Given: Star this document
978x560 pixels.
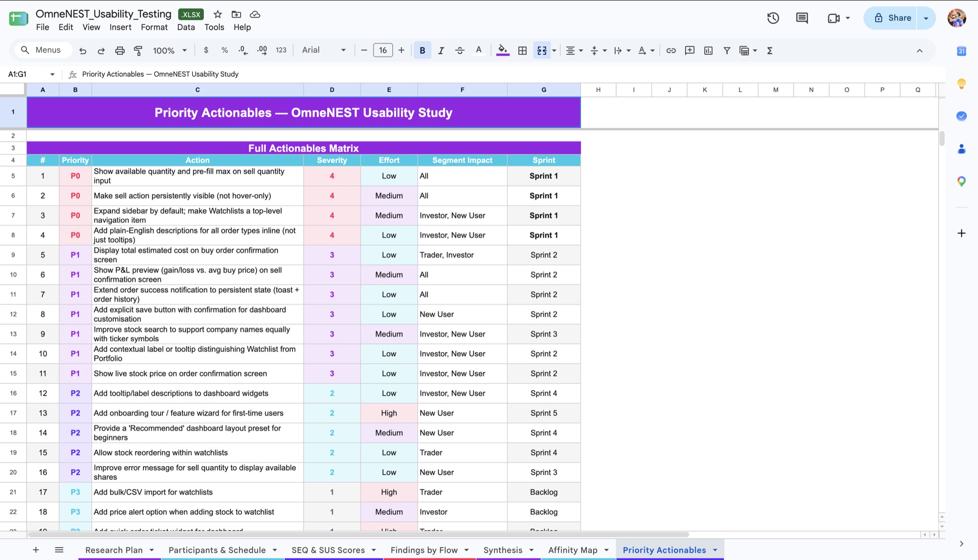Looking at the screenshot, I should point(218,14).
